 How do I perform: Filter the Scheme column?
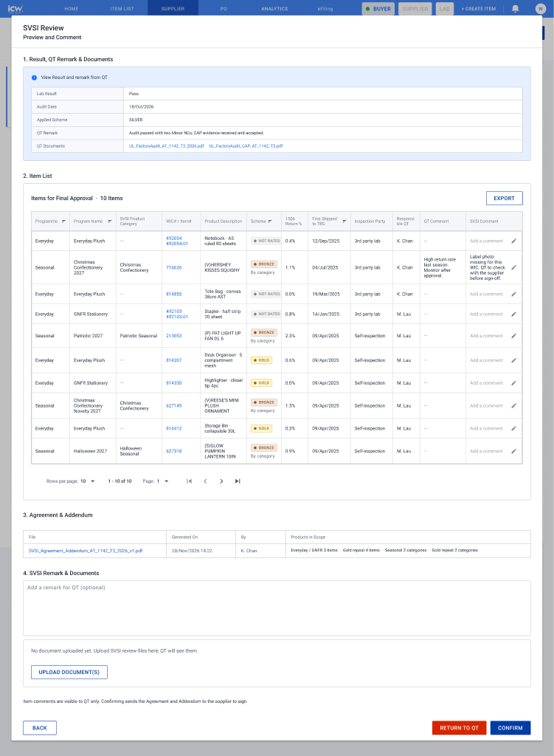270,221
